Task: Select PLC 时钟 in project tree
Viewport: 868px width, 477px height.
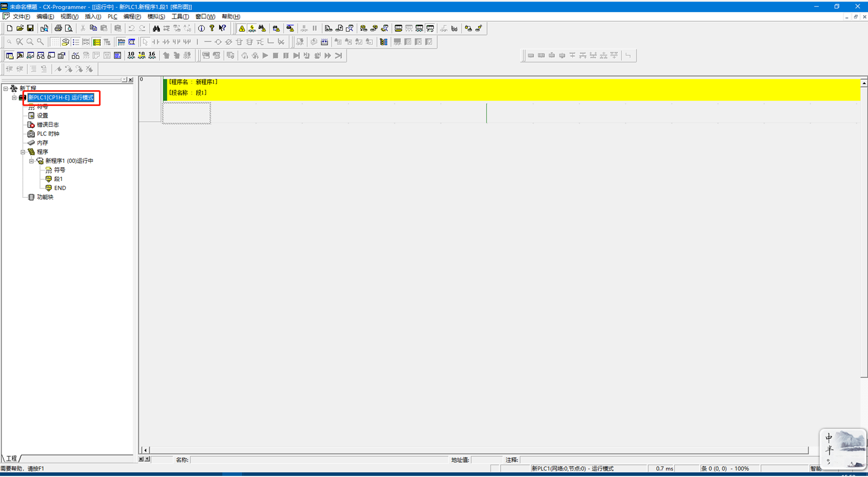Action: tap(48, 134)
